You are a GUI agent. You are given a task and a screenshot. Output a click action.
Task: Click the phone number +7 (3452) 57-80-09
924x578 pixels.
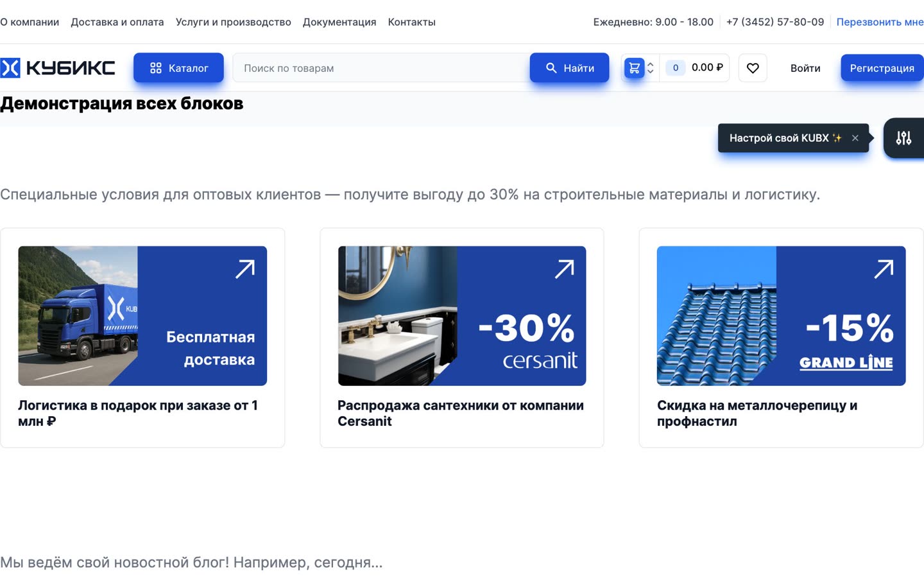775,22
